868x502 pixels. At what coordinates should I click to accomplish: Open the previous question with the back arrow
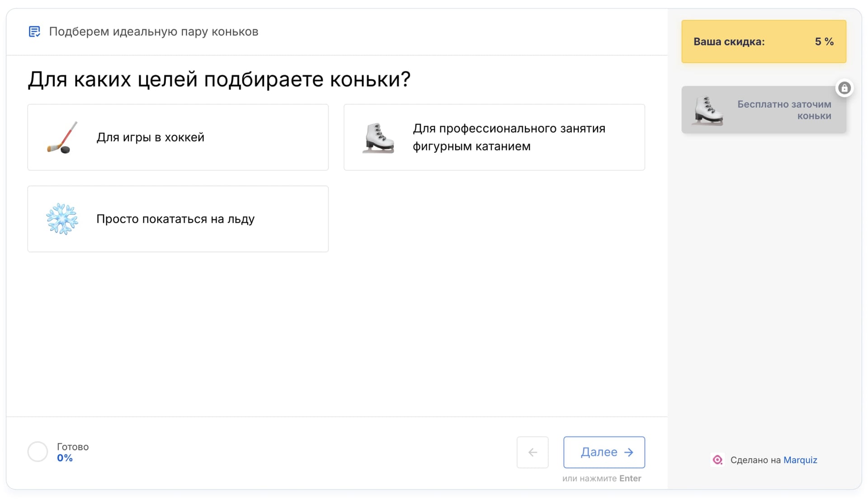[x=533, y=452]
